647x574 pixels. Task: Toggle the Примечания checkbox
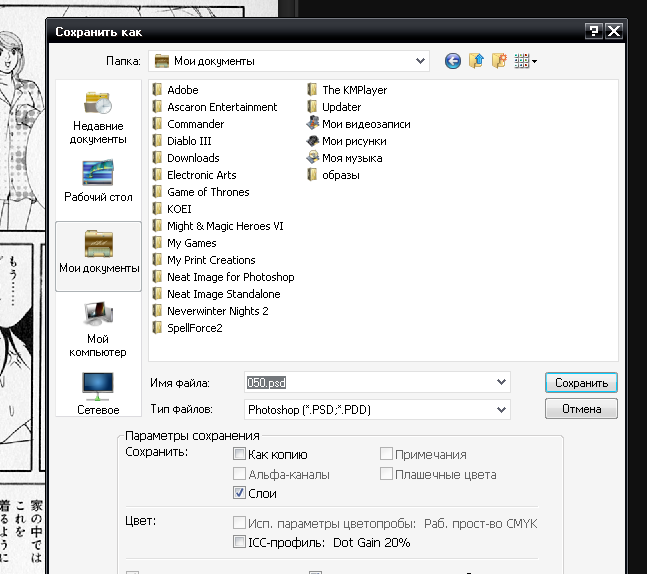pos(386,454)
